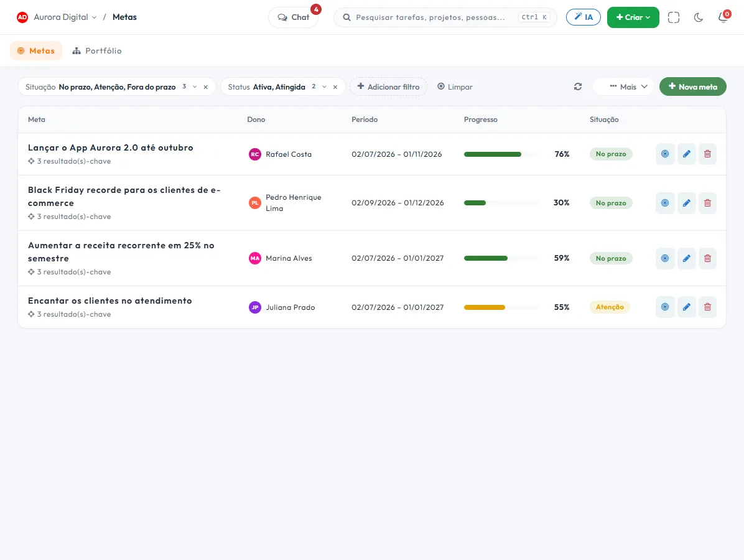Open goal Encantar os clientes no atendimento
Image resolution: width=744 pixels, height=560 pixels.
[x=110, y=301]
